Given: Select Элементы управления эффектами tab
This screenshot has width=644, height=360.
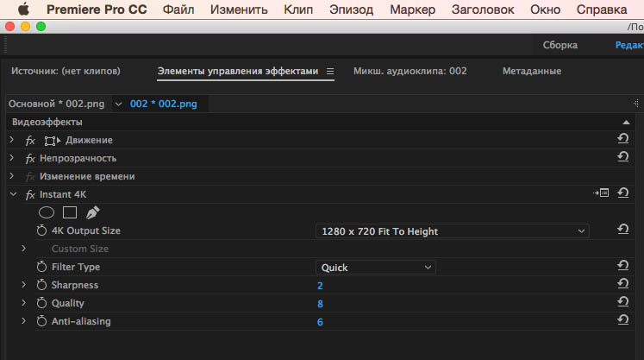Looking at the screenshot, I should click(238, 71).
